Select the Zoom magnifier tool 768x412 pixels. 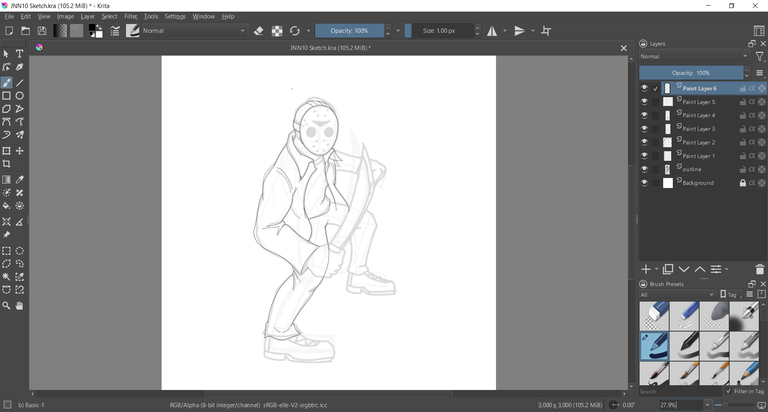(x=6, y=306)
